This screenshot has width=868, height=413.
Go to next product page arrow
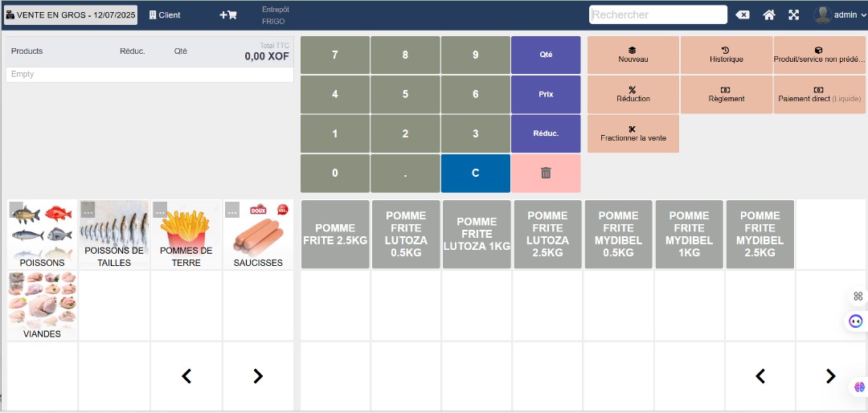point(831,376)
